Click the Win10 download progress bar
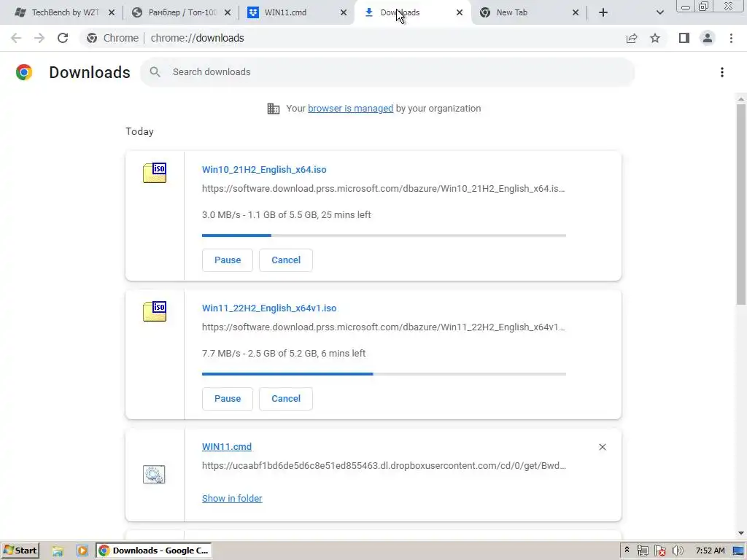The image size is (747, 560). (384, 236)
